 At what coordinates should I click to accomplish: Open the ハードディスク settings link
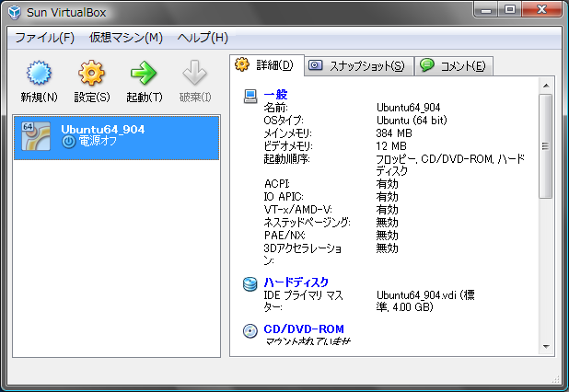click(x=296, y=282)
